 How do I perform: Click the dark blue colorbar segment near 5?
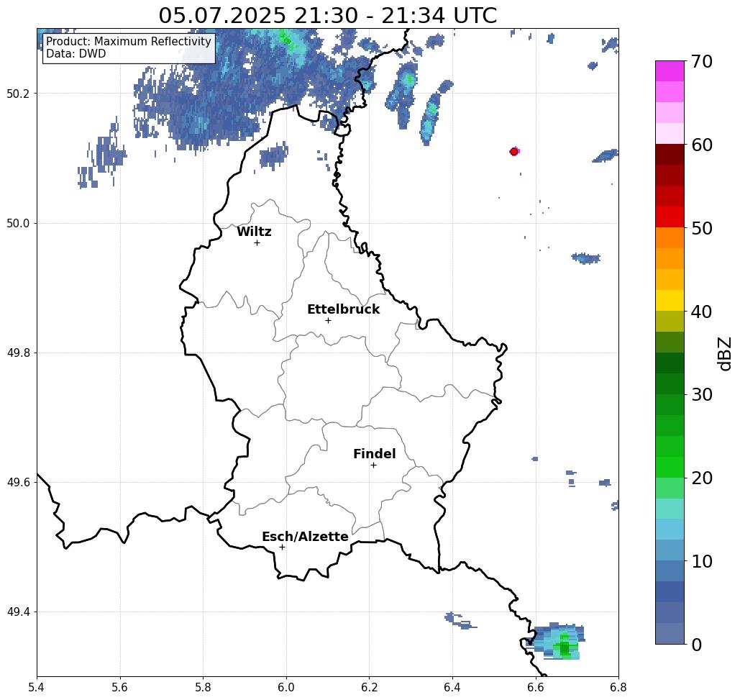click(x=670, y=591)
